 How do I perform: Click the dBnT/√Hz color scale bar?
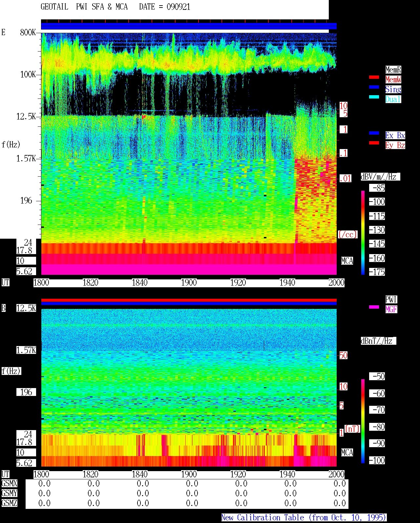coord(363,421)
